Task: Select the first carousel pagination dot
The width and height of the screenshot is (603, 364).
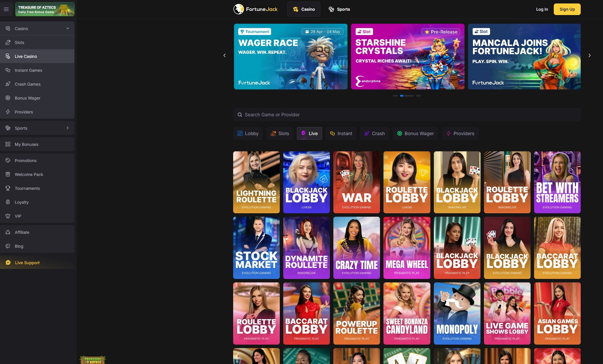Action: 395,96
